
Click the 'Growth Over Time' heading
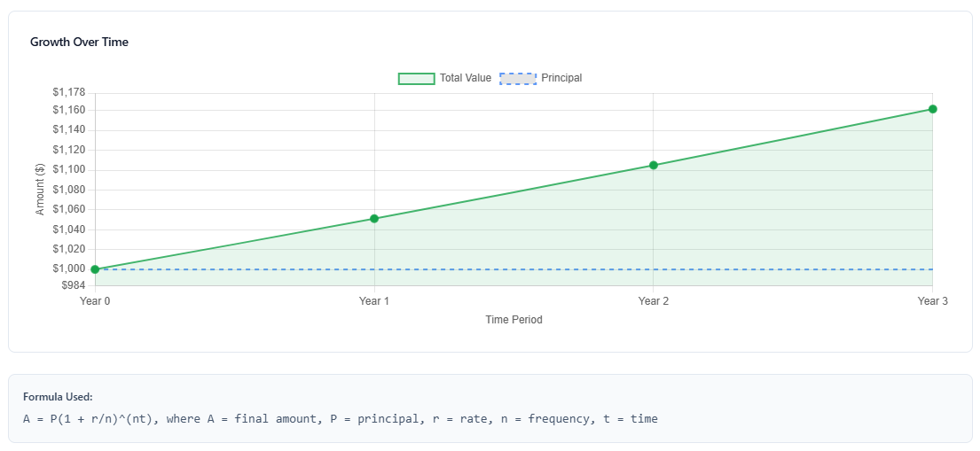pyautogui.click(x=79, y=43)
